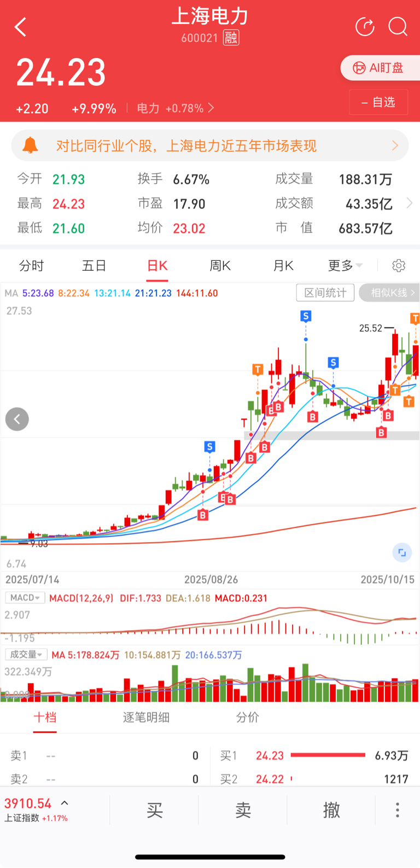Expand more quote details chevron
Screen dimensions: 420x868
409,203
